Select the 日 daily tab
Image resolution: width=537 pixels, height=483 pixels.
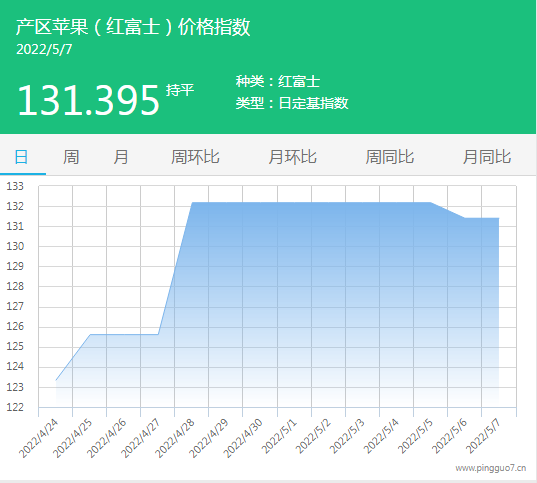click(x=21, y=157)
